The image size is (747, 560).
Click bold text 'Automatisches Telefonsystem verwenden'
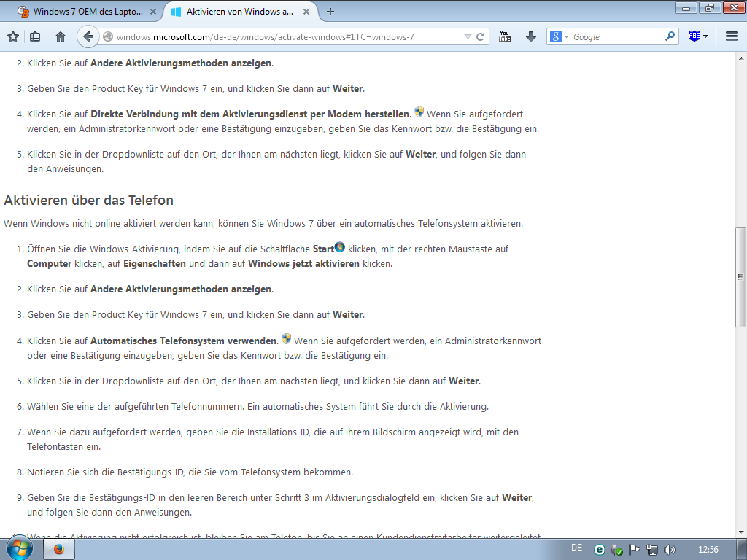tap(184, 341)
